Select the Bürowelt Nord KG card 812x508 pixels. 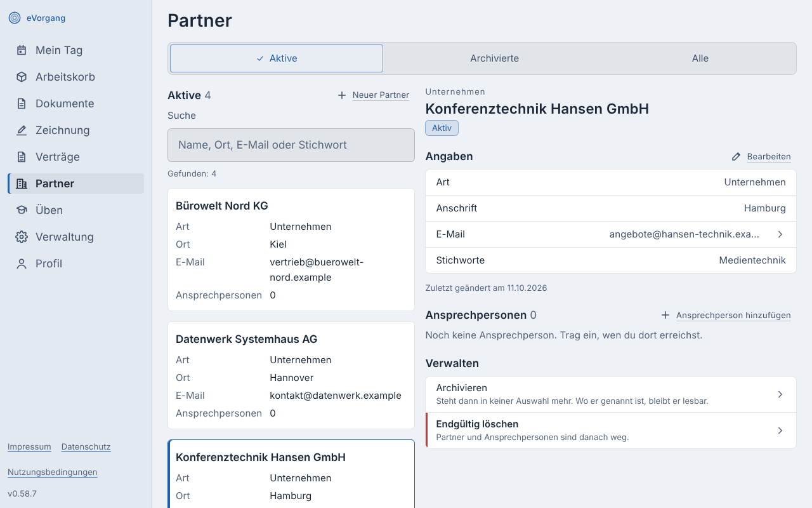pyautogui.click(x=291, y=250)
